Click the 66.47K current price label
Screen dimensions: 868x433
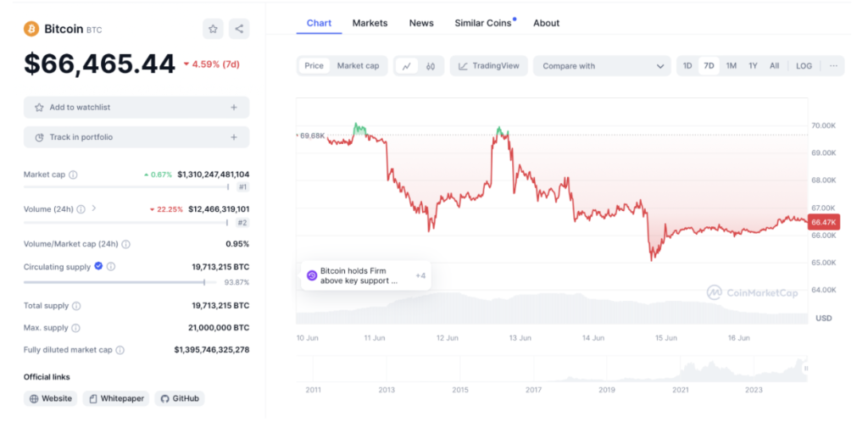click(824, 223)
